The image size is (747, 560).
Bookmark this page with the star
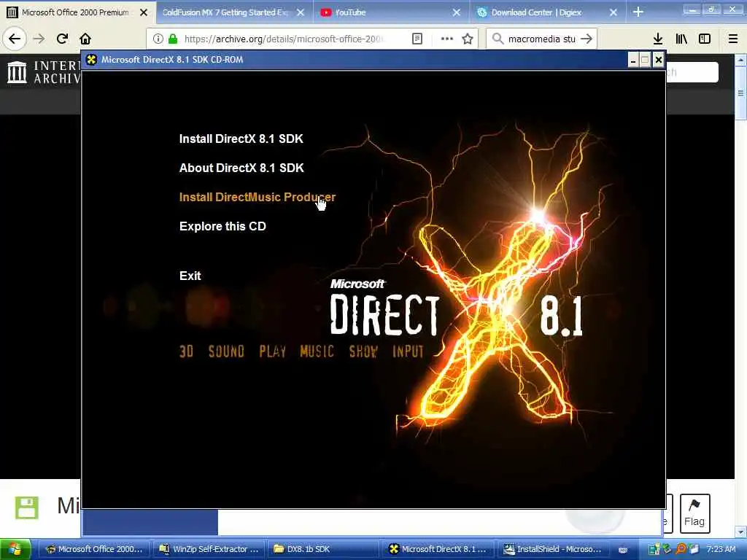tap(468, 39)
